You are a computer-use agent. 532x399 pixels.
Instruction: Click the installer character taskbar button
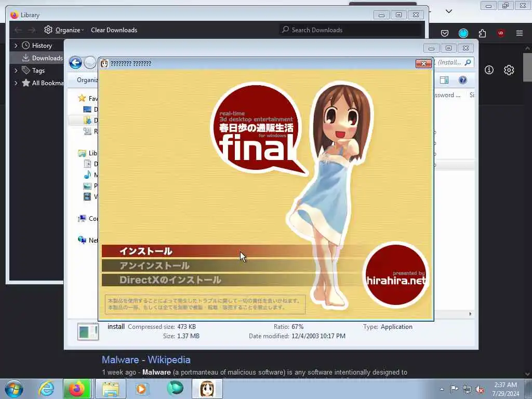[207, 389]
